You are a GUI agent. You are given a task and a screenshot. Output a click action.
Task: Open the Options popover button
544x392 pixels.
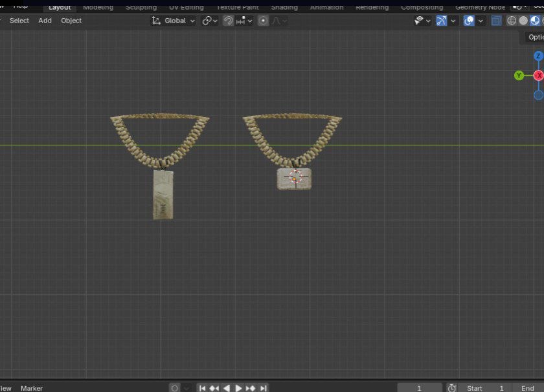[x=534, y=37]
